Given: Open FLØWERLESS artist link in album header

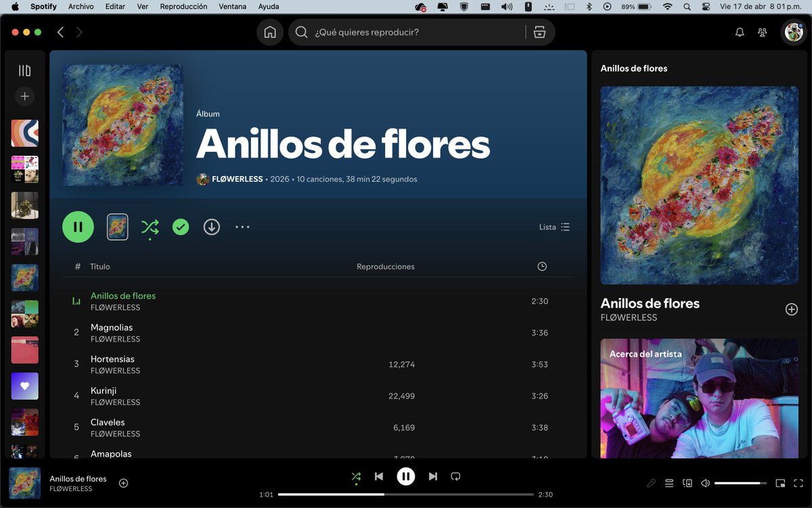Looking at the screenshot, I should coord(237,179).
